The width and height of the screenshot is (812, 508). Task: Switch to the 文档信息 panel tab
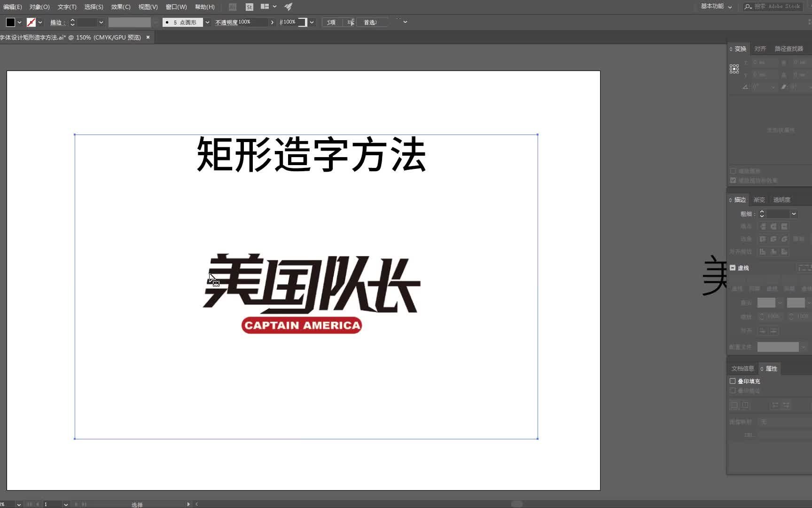[x=742, y=369]
